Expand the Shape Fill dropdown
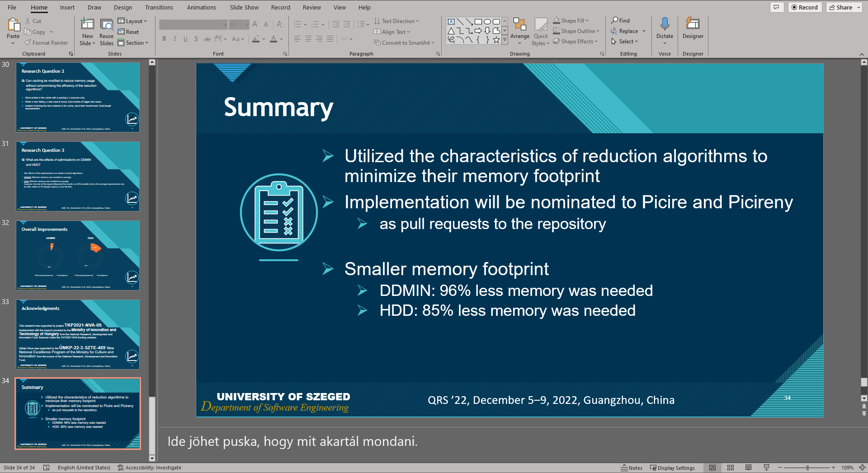 pyautogui.click(x=587, y=20)
